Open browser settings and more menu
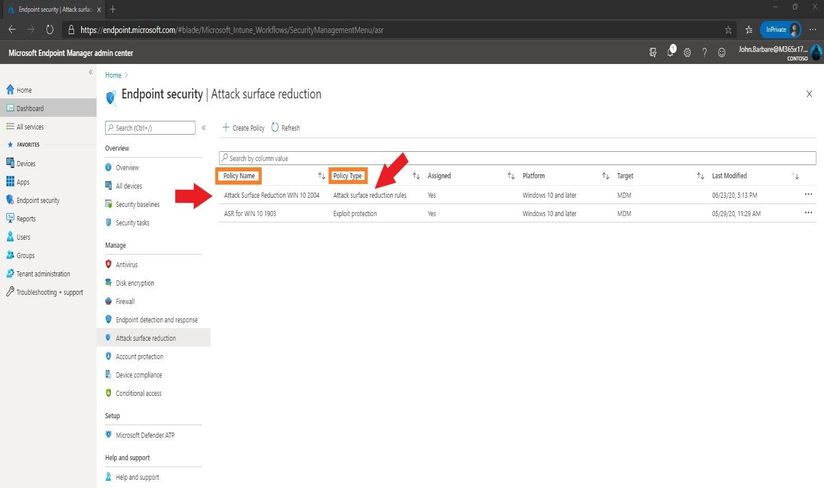 coord(812,30)
